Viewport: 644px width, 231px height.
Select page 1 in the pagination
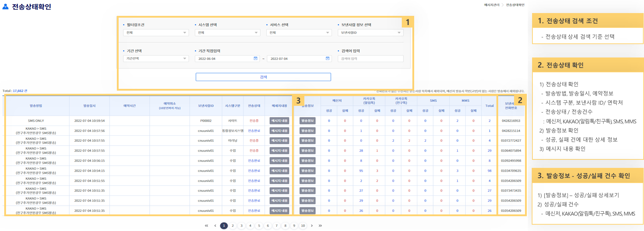[224, 226]
